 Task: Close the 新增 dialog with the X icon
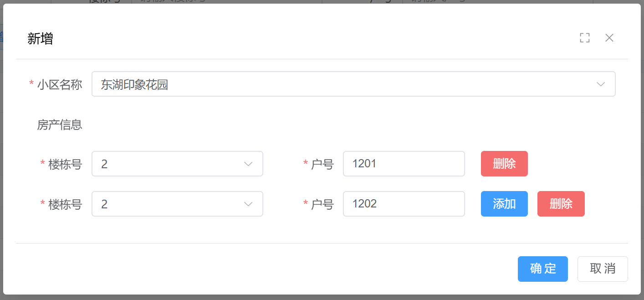tap(609, 38)
